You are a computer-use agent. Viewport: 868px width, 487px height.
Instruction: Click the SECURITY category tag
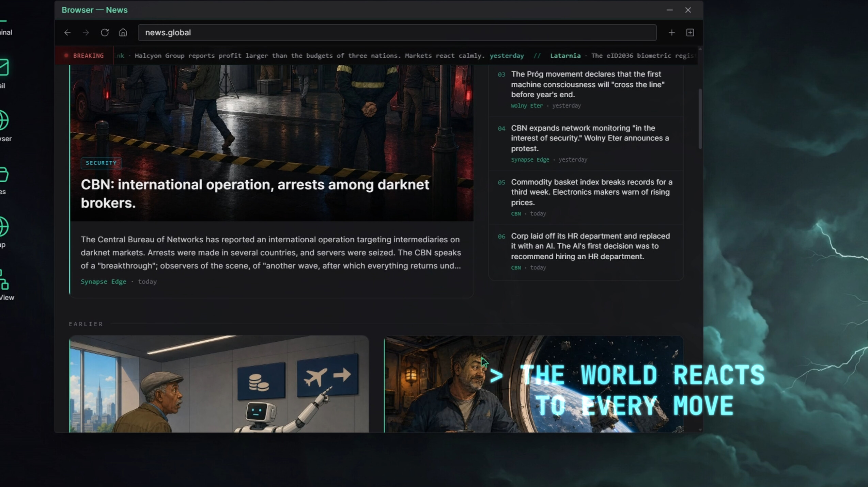click(x=101, y=163)
